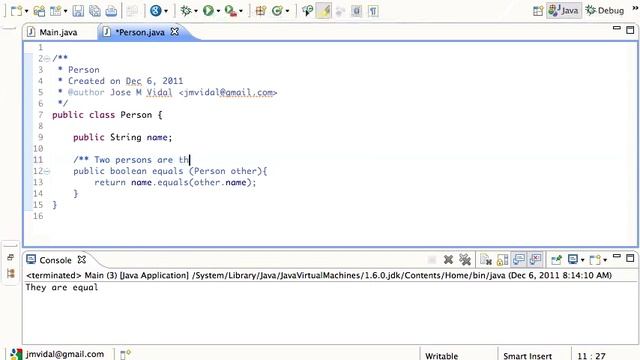The width and height of the screenshot is (640, 360).
Task: Click jmvidal@gmail.com in the status bar
Action: [x=65, y=354]
